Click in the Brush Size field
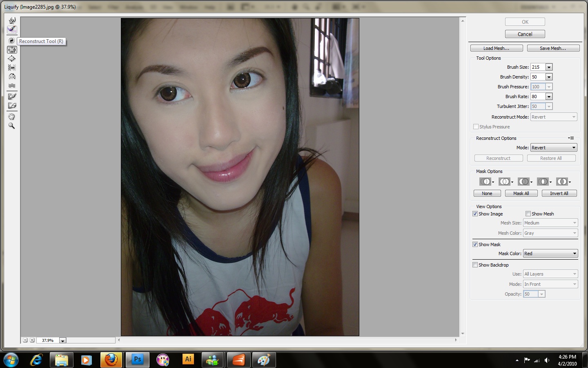Screen dimensions: 588x368 538,67
